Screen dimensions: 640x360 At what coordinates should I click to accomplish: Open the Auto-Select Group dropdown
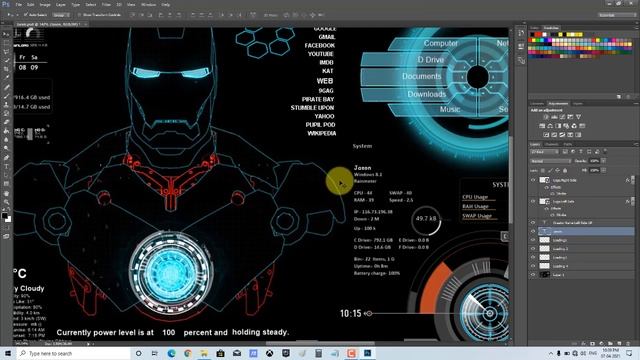pyautogui.click(x=61, y=15)
